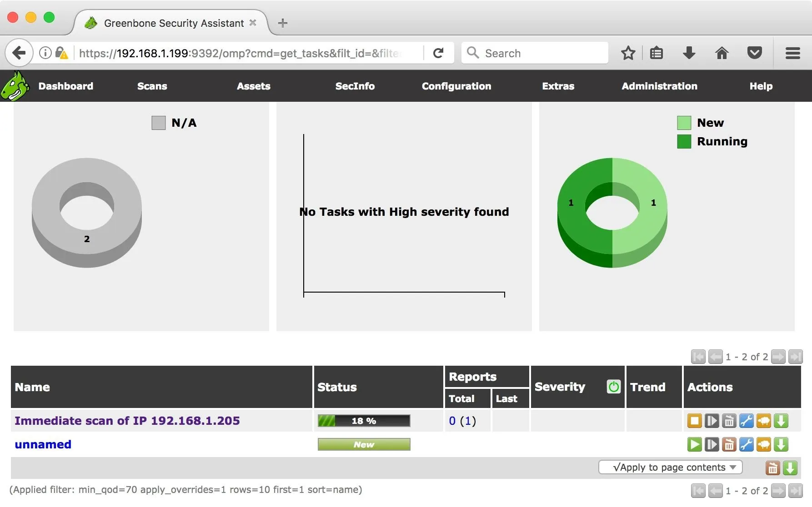Click bulk export icon beside Apply to page contents
812x507 pixels.
click(x=790, y=468)
